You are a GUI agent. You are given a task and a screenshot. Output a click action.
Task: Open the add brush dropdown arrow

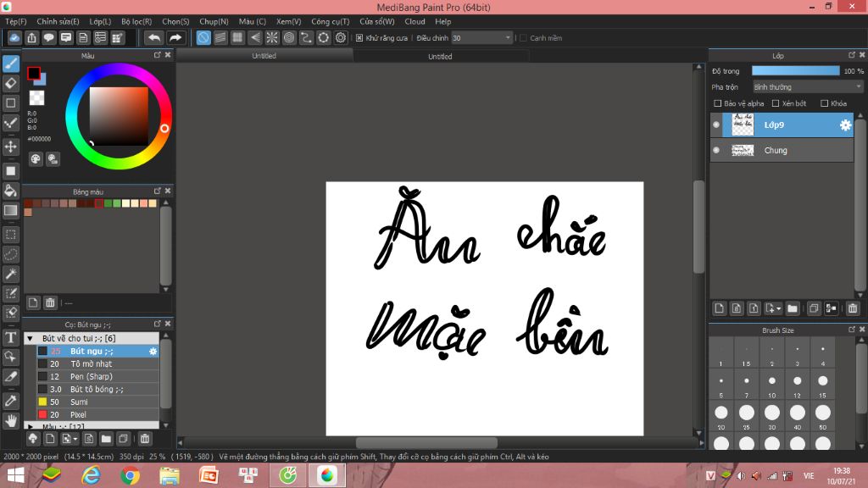tap(75, 440)
